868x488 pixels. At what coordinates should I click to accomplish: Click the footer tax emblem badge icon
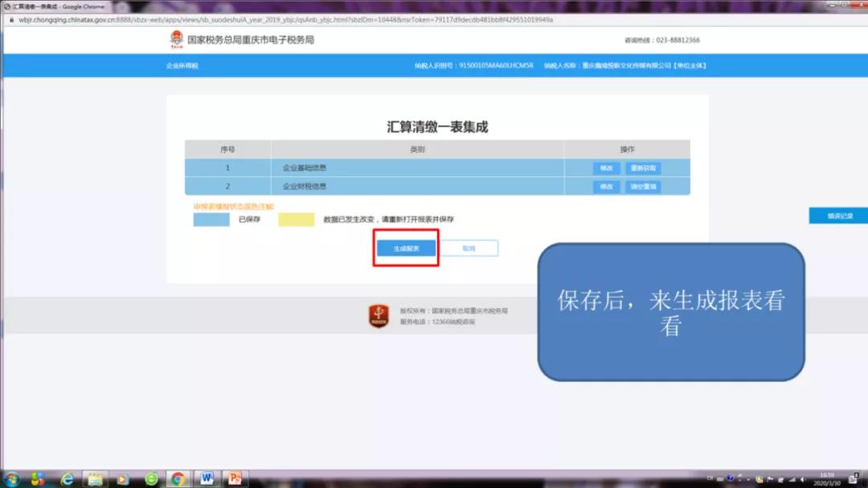point(379,316)
